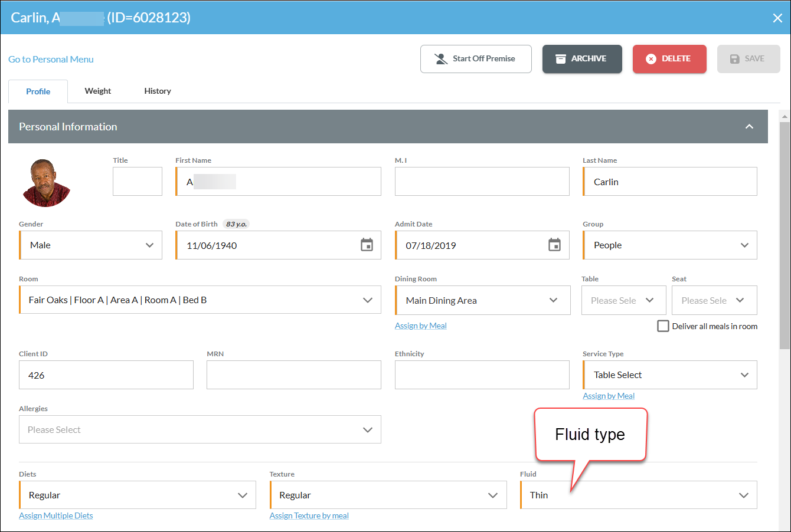Click the 83 y.o. age badge
Viewport: 791px width, 532px height.
point(236,224)
